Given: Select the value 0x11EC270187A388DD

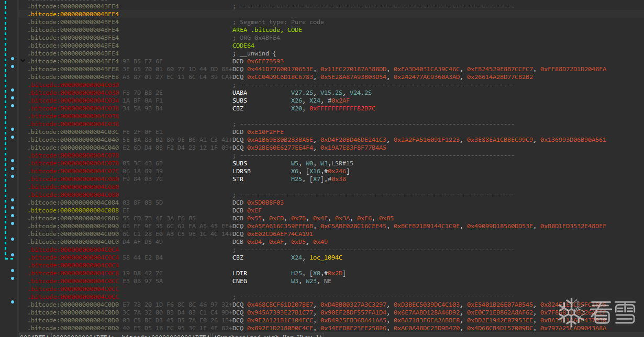Looking at the screenshot, I should coord(353,69).
